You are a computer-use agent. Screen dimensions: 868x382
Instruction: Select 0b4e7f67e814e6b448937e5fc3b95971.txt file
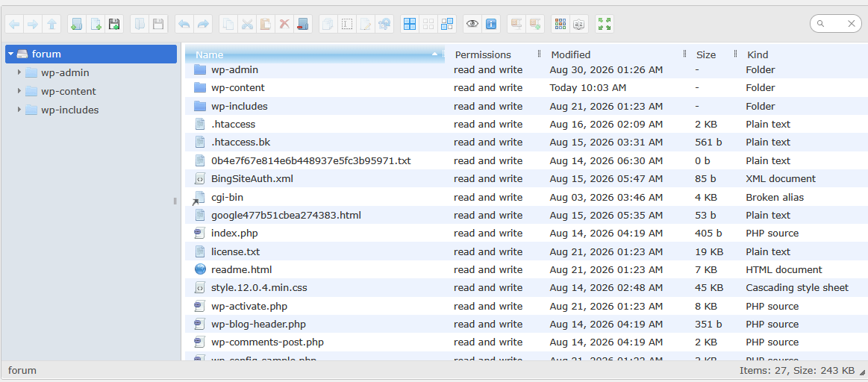pos(526,160)
